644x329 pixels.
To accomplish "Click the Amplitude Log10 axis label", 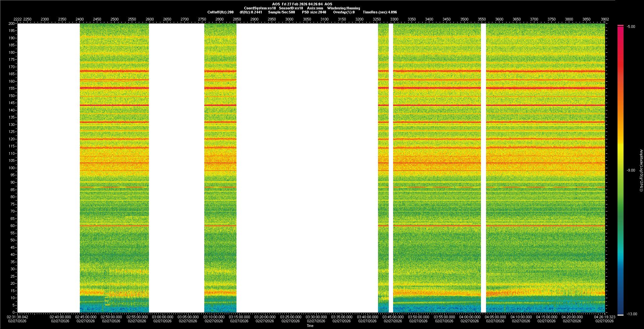I will click(641, 171).
